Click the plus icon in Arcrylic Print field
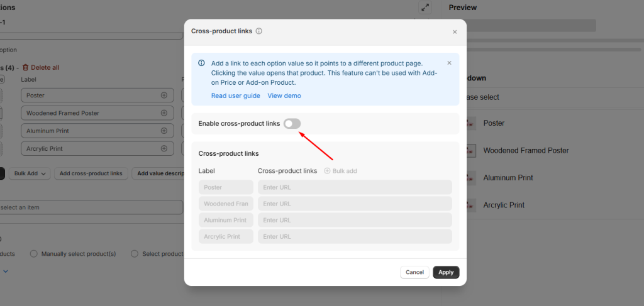The image size is (644, 306). click(x=164, y=149)
